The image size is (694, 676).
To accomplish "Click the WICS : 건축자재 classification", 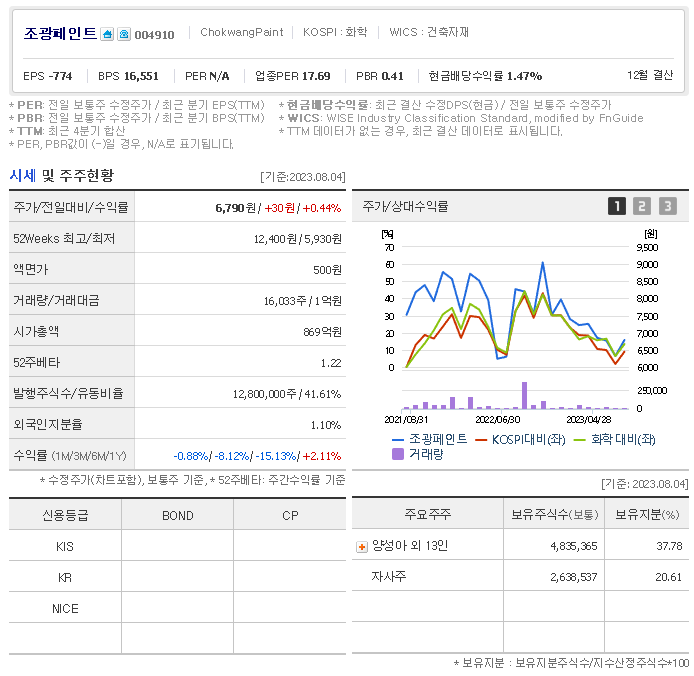I will (429, 32).
